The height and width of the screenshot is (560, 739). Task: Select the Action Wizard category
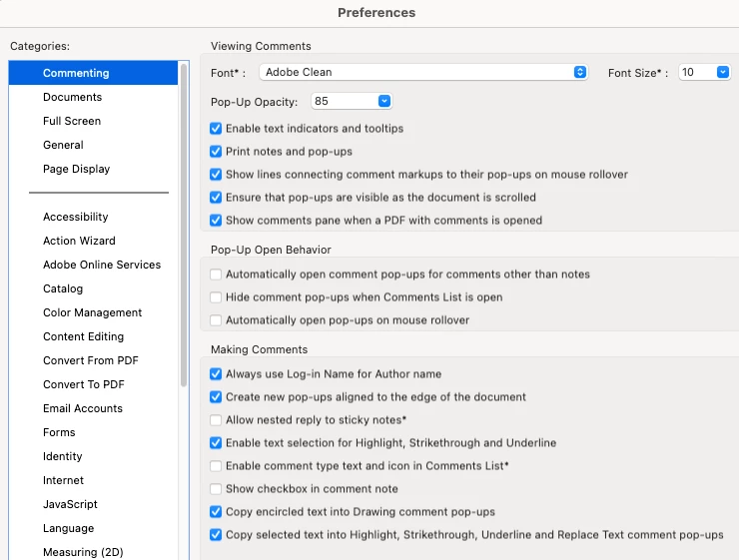click(79, 241)
